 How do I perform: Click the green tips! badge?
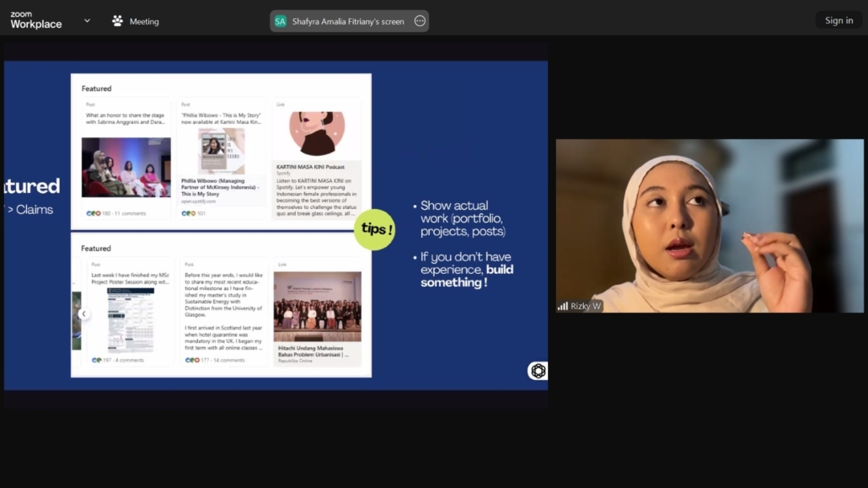[x=375, y=229]
